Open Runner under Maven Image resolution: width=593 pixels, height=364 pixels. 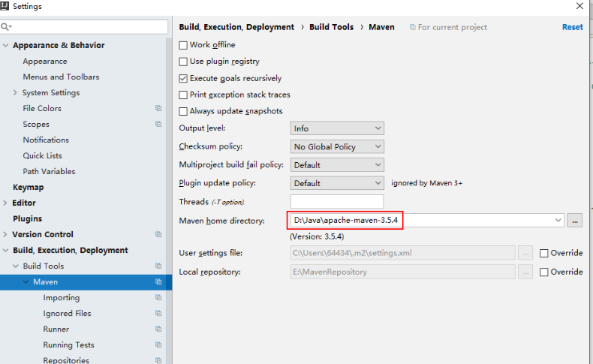coord(56,329)
